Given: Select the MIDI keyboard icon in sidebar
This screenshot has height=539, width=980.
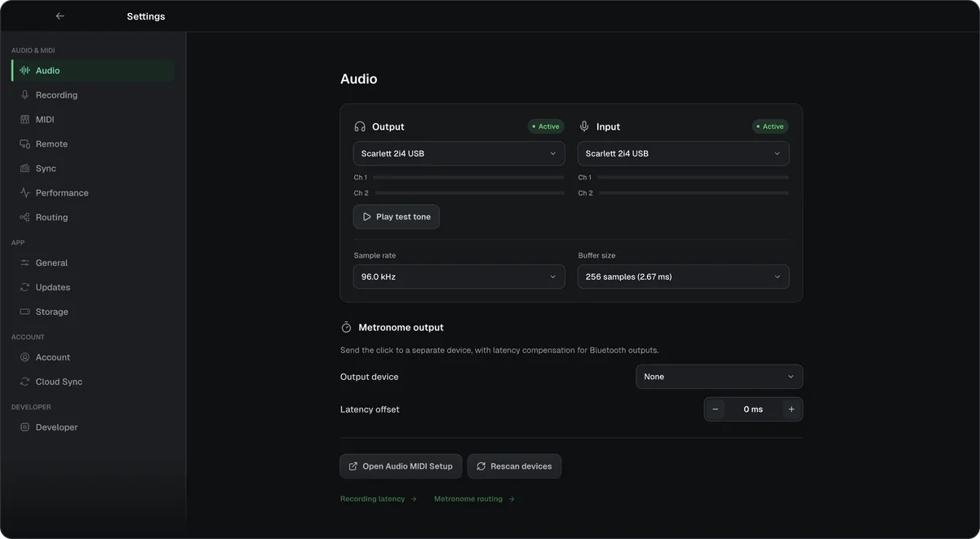Looking at the screenshot, I should tap(24, 120).
